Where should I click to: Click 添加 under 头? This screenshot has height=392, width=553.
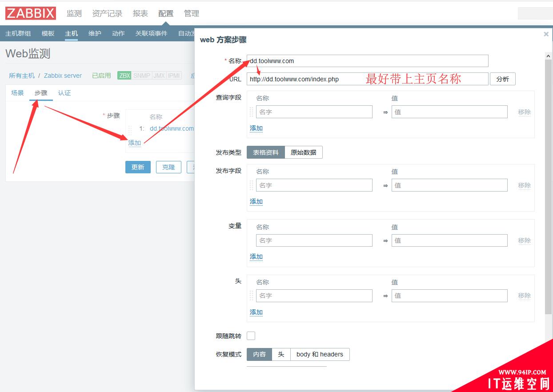[x=256, y=312]
